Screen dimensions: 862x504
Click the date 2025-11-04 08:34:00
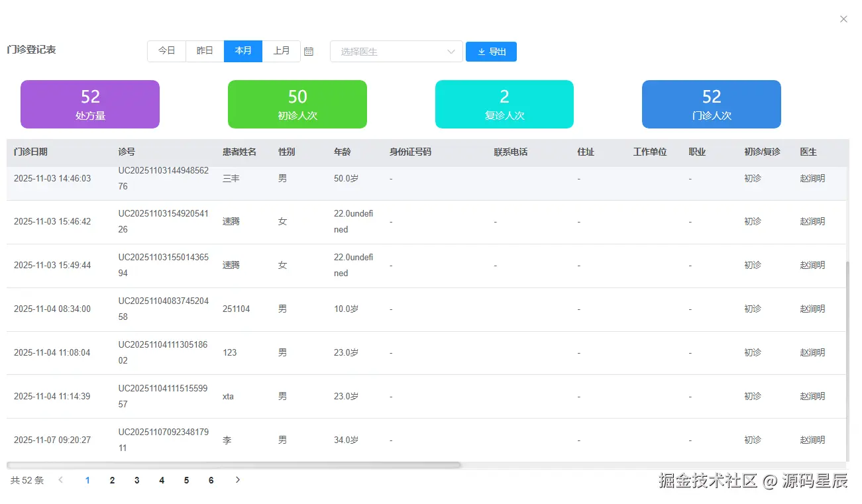point(52,309)
